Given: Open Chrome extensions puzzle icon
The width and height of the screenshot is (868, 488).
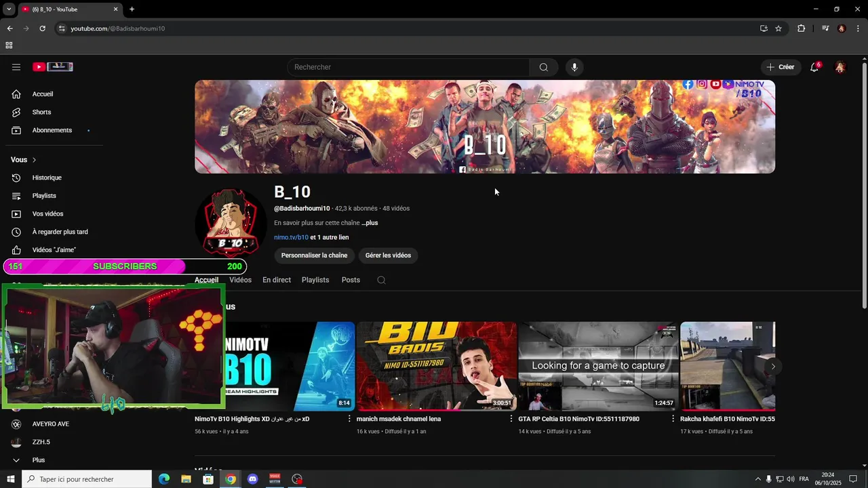Looking at the screenshot, I should pyautogui.click(x=801, y=28).
